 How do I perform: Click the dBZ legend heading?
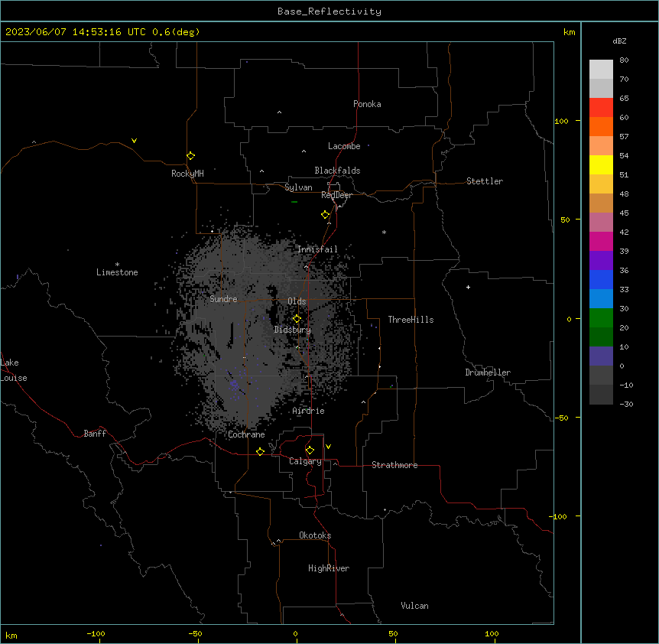(619, 41)
